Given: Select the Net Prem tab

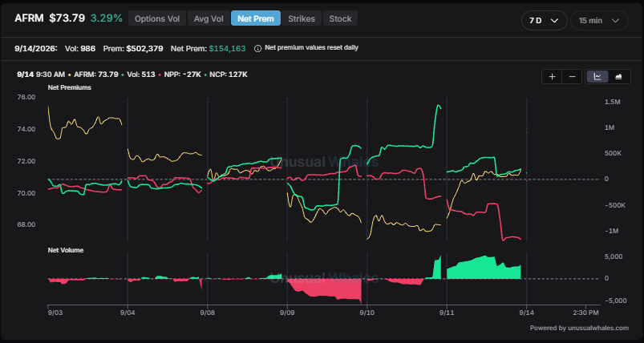Looking at the screenshot, I should 256,19.
